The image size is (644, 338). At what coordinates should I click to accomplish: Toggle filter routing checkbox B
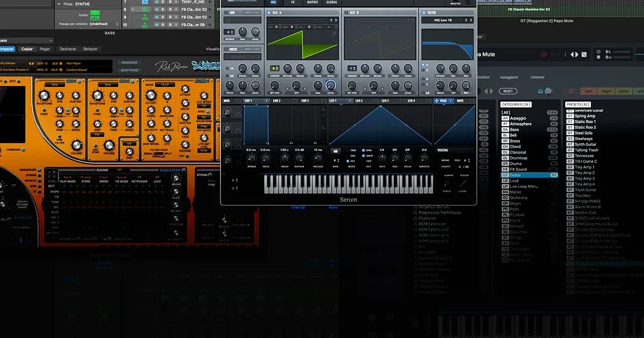click(x=423, y=70)
